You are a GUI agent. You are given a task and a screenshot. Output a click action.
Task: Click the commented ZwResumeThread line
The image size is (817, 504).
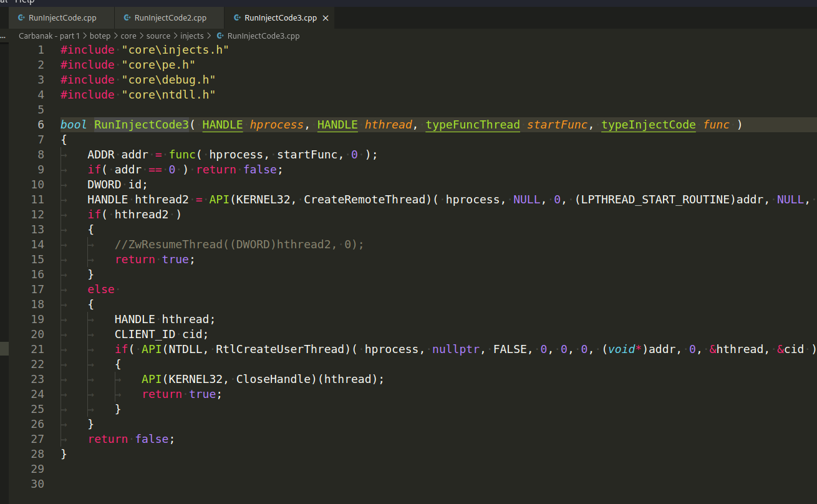pyautogui.click(x=239, y=245)
